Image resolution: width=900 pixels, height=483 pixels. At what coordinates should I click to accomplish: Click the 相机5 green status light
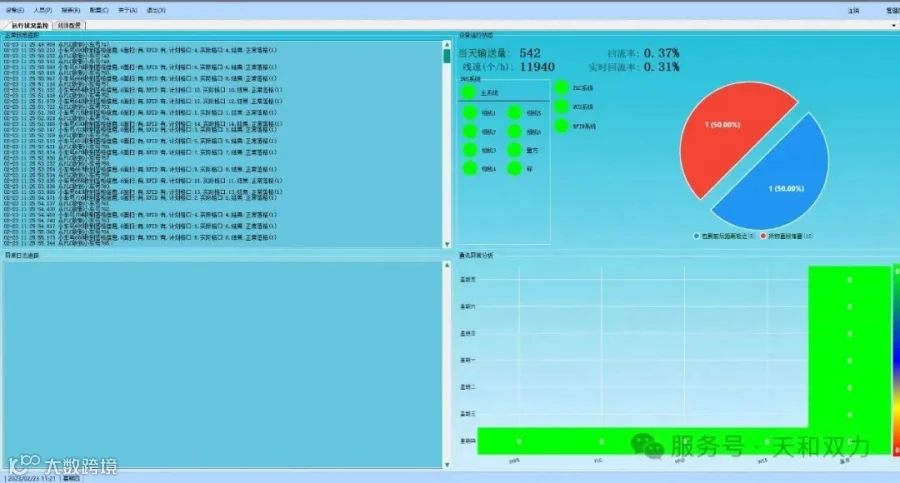pyautogui.click(x=514, y=113)
